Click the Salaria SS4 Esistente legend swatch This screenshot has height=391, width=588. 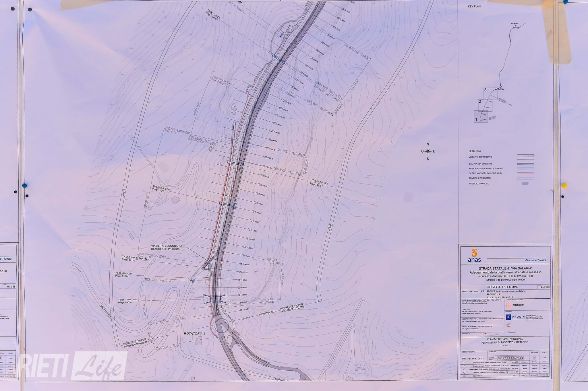525,164
